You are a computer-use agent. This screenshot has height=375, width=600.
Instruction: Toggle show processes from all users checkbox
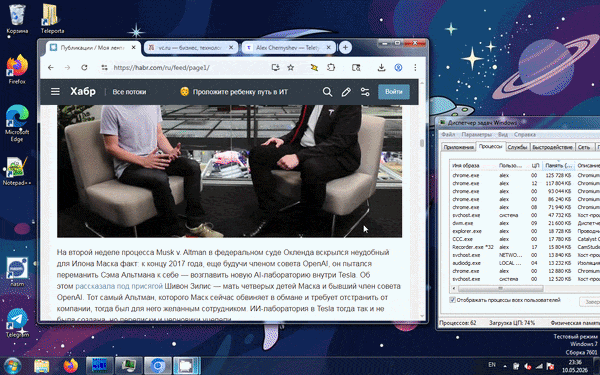point(453,300)
